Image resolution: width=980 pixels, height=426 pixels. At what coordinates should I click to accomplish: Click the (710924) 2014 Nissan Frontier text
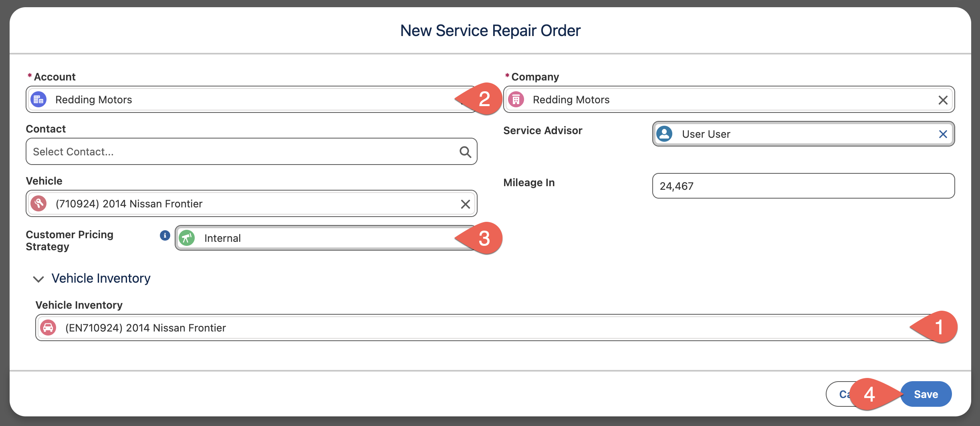point(129,204)
